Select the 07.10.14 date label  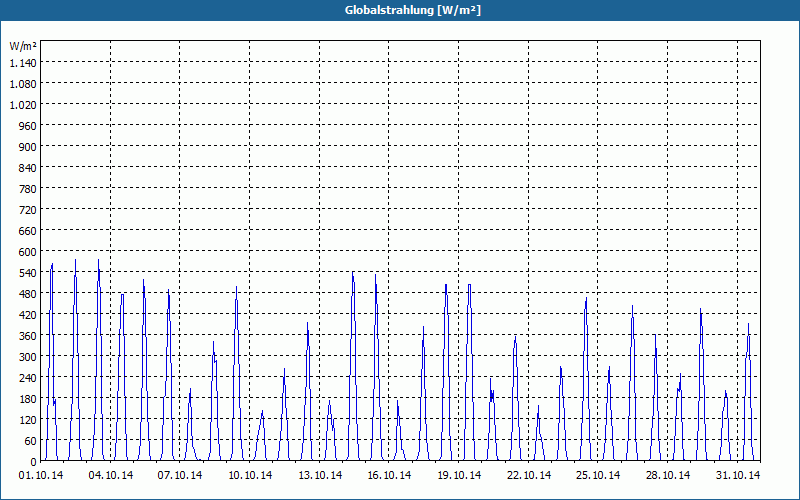[x=180, y=476]
